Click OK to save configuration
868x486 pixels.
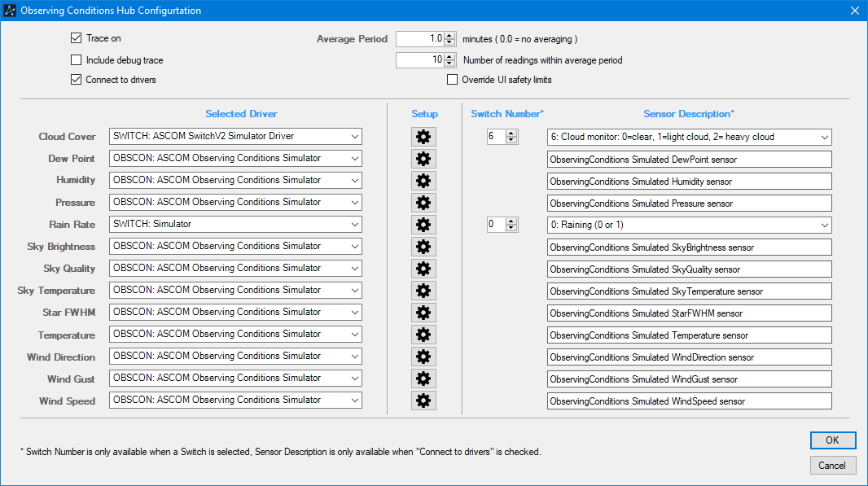(x=832, y=440)
